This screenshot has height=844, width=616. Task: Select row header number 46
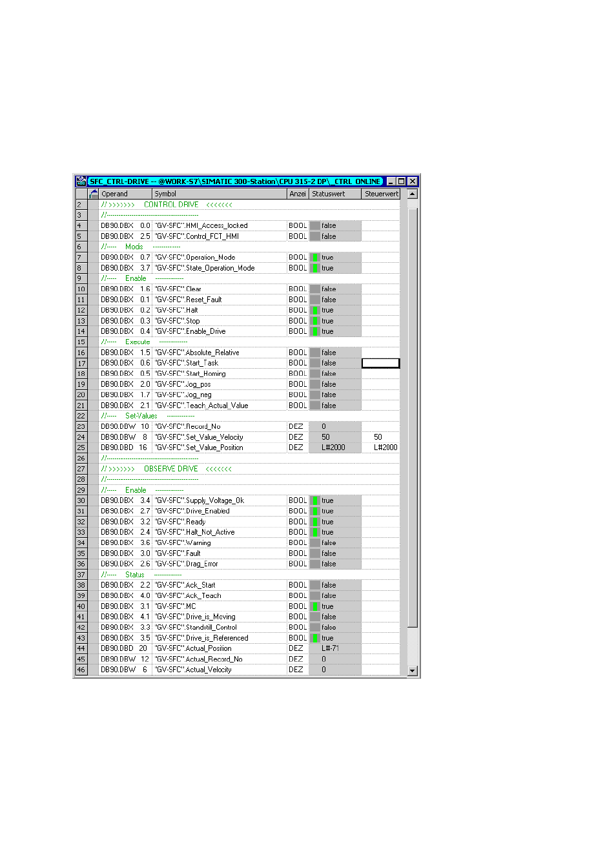tap(81, 670)
